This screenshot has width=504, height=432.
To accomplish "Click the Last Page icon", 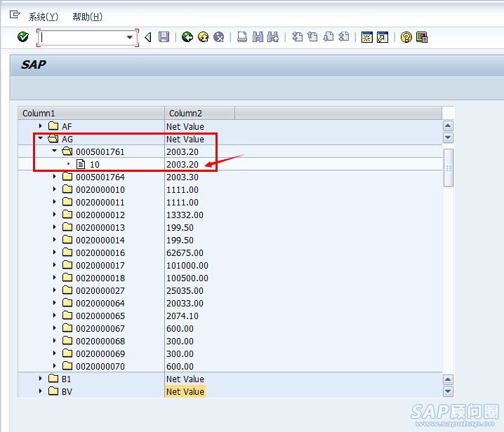I will (x=344, y=37).
